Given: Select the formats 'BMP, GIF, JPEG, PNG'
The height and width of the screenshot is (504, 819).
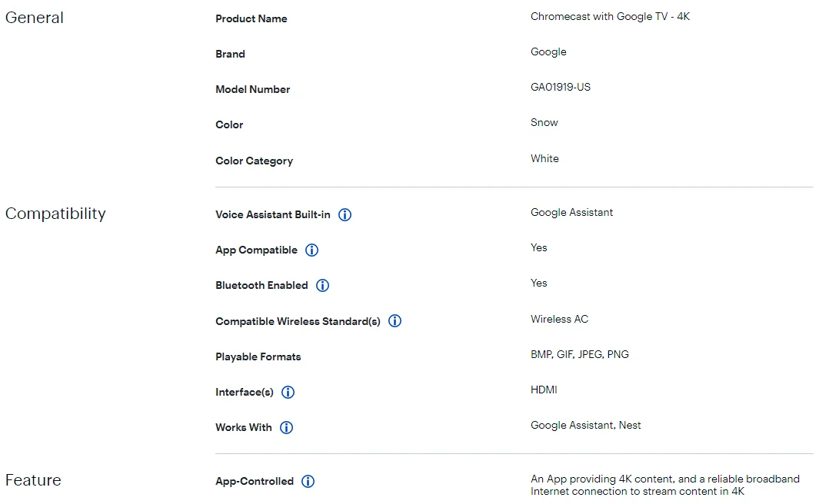Looking at the screenshot, I should pos(580,355).
